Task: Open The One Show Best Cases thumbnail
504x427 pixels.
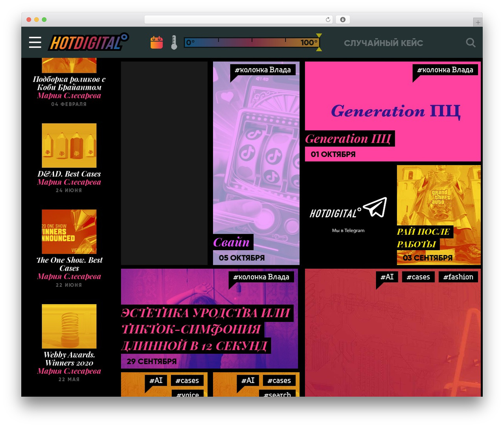Action: [x=69, y=232]
